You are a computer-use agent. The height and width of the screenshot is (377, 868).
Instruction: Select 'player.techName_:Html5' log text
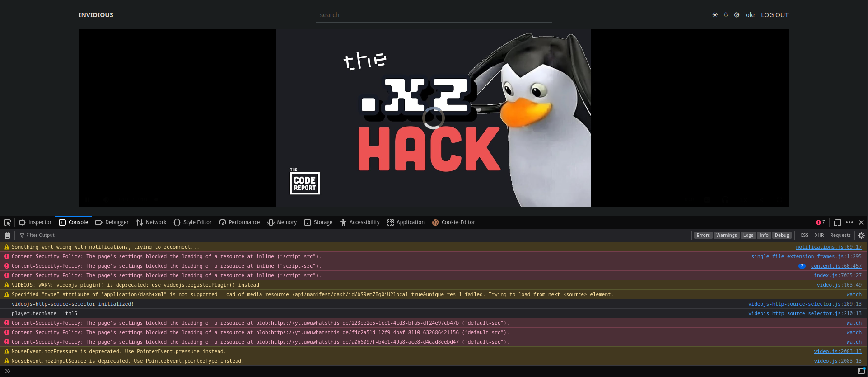[x=44, y=313]
